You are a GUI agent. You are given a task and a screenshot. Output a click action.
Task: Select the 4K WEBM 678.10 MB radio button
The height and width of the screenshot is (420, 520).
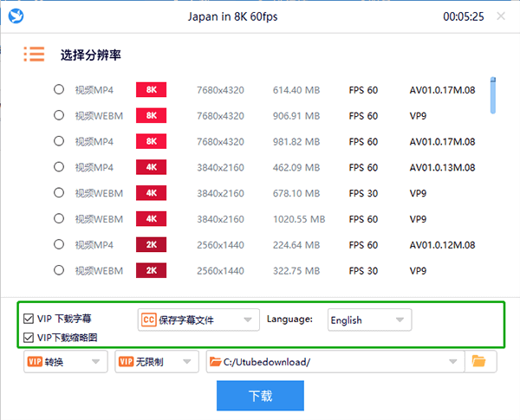(59, 192)
